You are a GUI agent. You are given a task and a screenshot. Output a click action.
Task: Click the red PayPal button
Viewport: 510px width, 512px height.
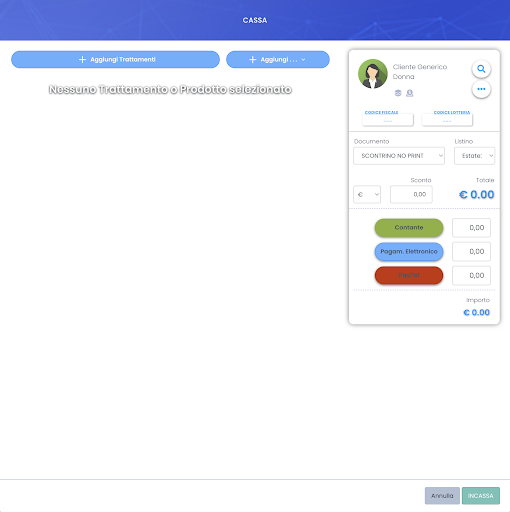[409, 275]
